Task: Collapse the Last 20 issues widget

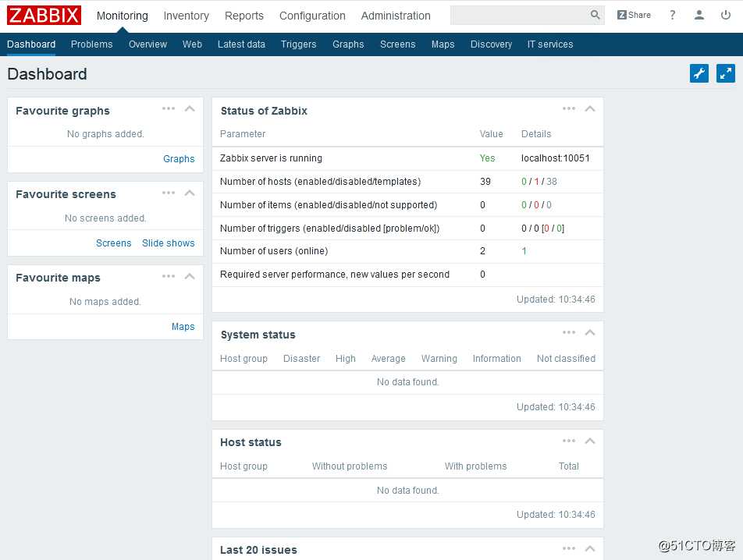Action: [x=590, y=548]
